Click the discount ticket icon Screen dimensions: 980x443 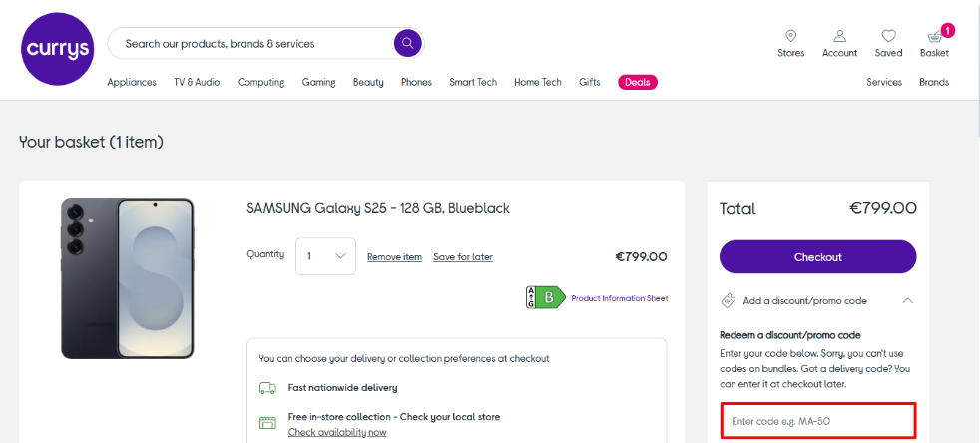pyautogui.click(x=729, y=300)
